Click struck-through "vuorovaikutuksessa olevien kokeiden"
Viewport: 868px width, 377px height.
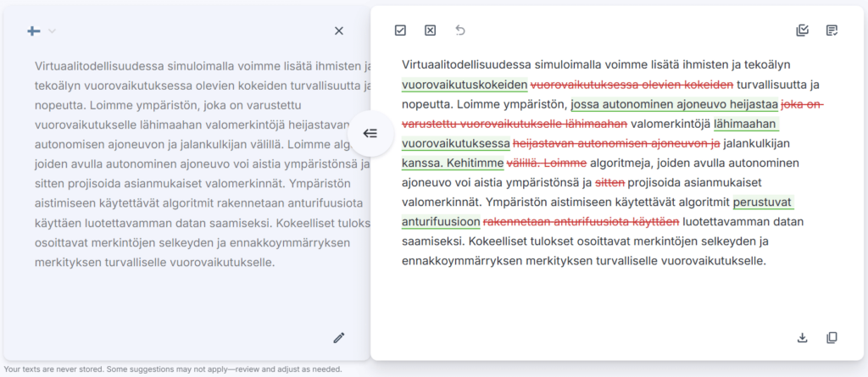632,85
